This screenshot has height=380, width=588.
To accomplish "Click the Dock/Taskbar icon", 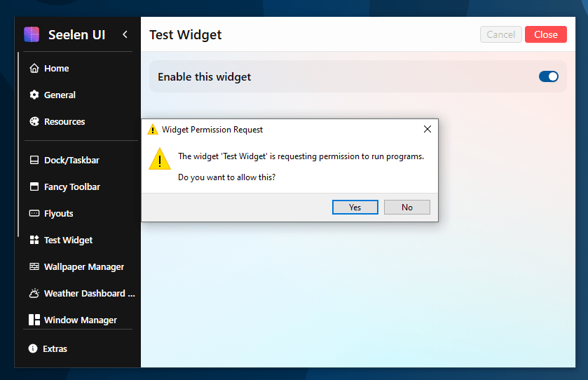I will (34, 161).
